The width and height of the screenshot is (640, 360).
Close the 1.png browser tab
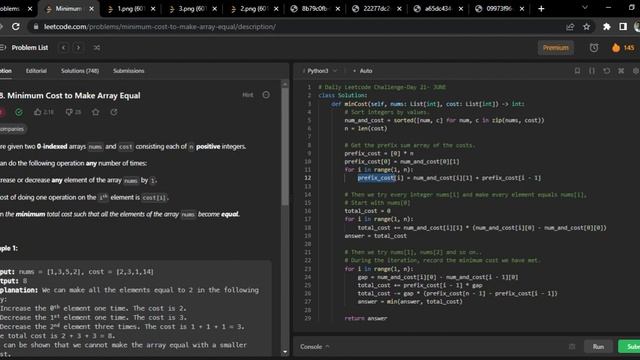click(153, 9)
